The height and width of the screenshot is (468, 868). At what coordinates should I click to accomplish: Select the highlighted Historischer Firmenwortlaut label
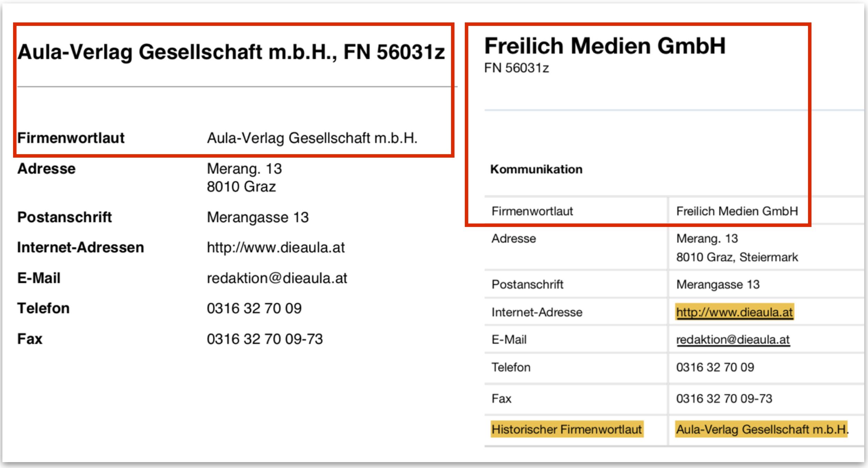567,429
